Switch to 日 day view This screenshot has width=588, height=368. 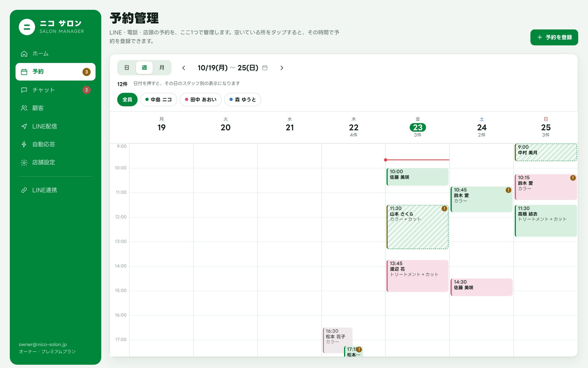click(x=127, y=68)
